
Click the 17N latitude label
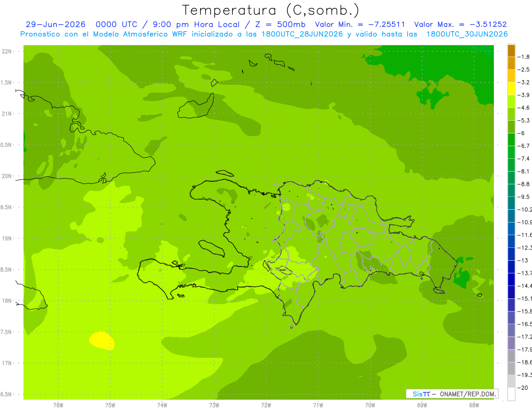8,363
